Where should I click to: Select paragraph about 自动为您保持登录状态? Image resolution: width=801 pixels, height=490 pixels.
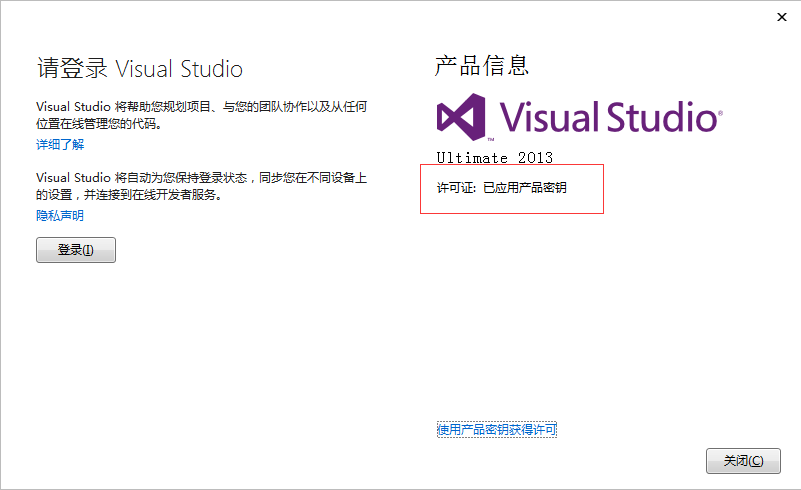coord(201,186)
